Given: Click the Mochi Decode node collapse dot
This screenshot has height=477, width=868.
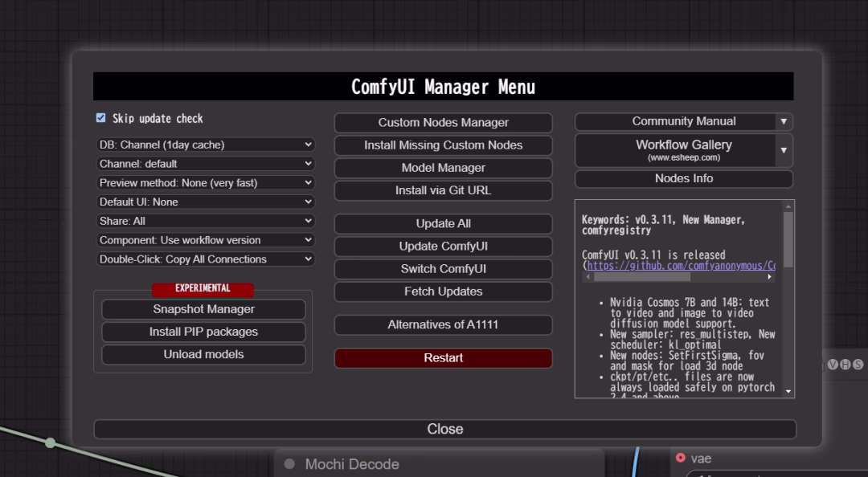Looking at the screenshot, I should (289, 464).
